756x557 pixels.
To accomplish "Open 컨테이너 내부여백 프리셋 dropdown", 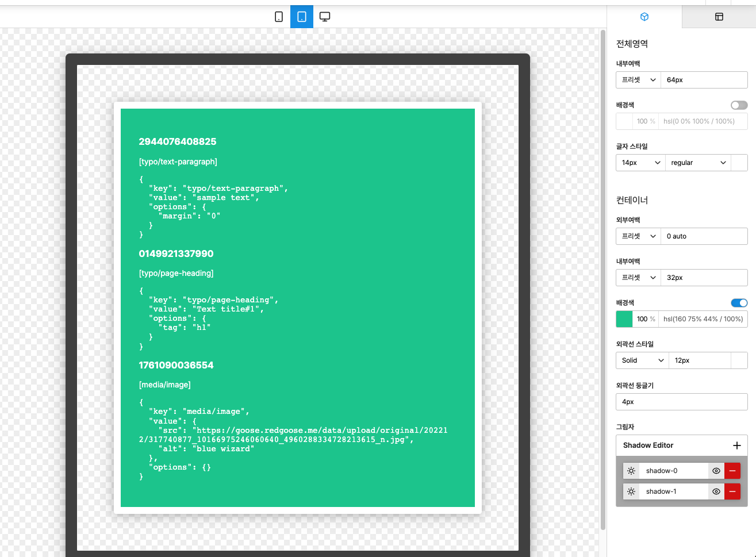I will (638, 278).
